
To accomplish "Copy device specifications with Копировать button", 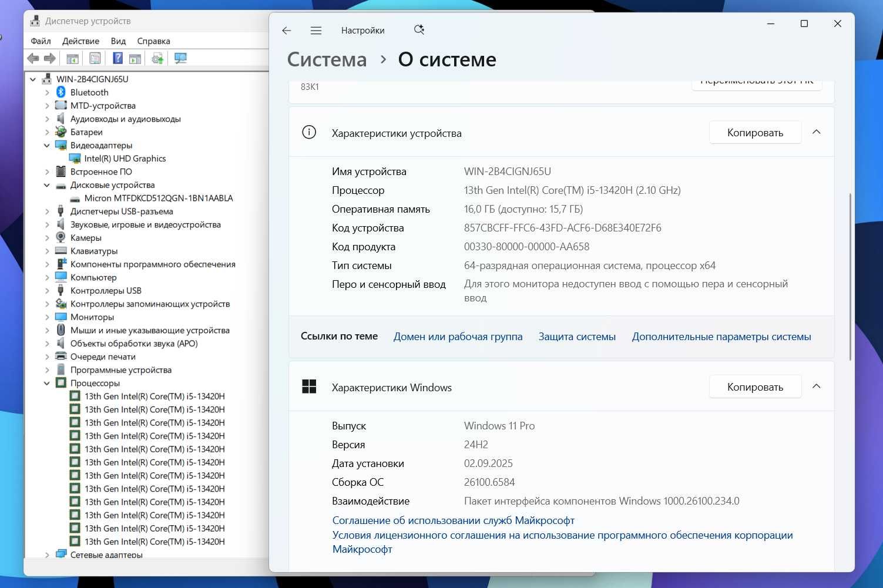I will point(755,133).
